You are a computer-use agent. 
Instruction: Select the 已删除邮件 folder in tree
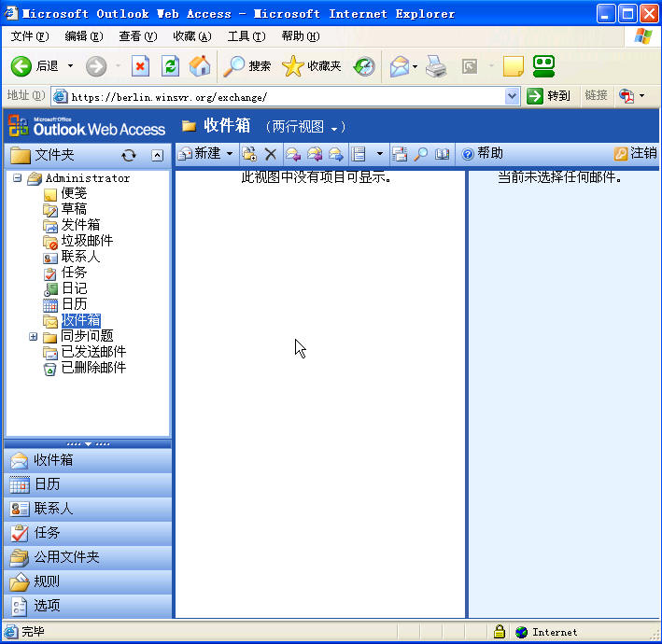point(92,368)
